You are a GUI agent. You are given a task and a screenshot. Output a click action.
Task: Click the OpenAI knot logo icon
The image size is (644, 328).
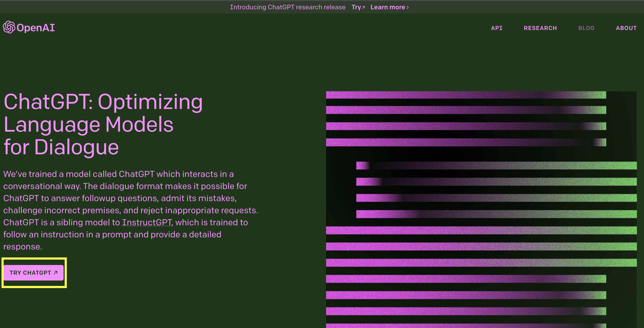point(9,27)
